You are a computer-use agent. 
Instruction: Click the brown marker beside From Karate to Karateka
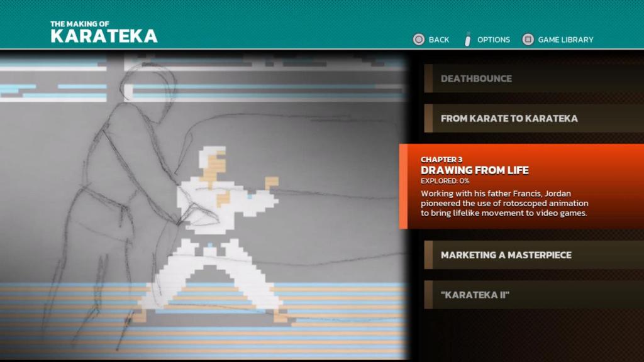428,118
